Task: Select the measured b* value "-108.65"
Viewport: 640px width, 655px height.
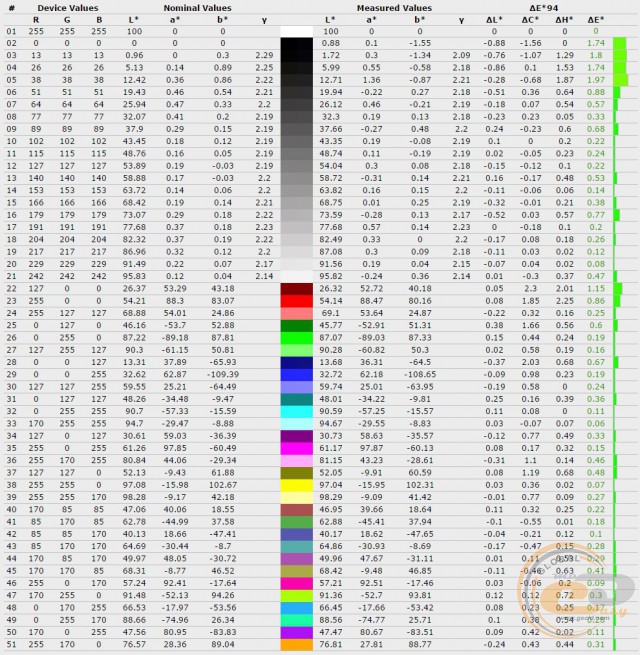Action: click(x=420, y=375)
